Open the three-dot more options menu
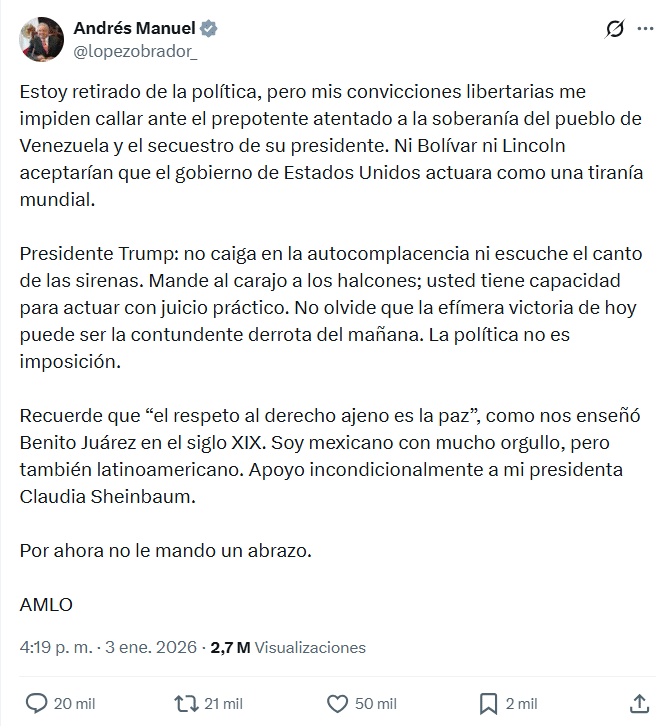 pos(645,30)
